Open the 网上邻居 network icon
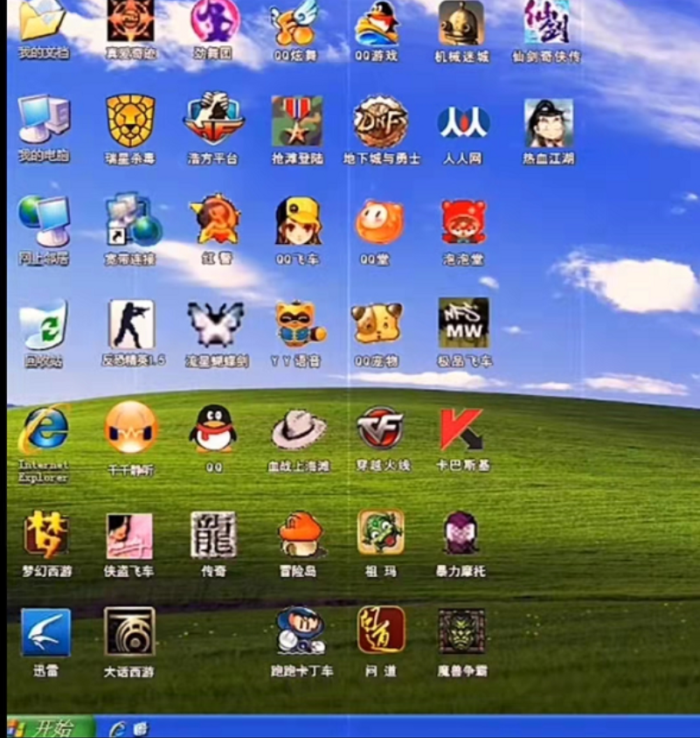 click(x=45, y=220)
